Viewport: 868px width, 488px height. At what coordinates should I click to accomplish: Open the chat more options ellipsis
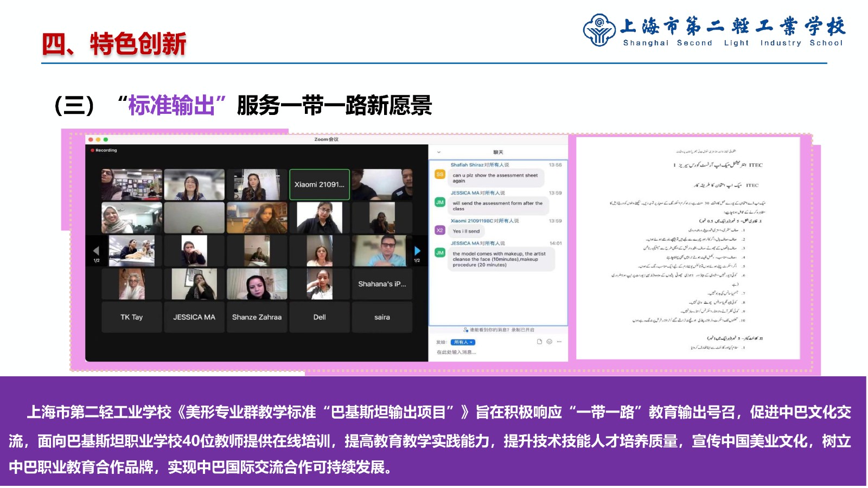pos(559,342)
